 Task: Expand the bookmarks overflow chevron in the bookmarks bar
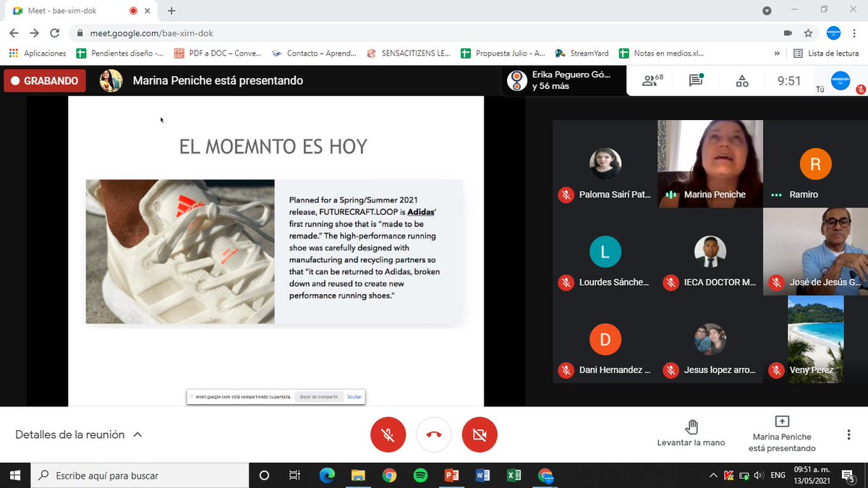pos(776,53)
